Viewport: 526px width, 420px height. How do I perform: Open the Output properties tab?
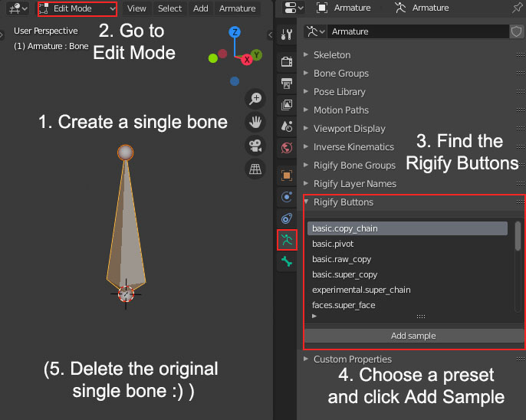click(287, 83)
